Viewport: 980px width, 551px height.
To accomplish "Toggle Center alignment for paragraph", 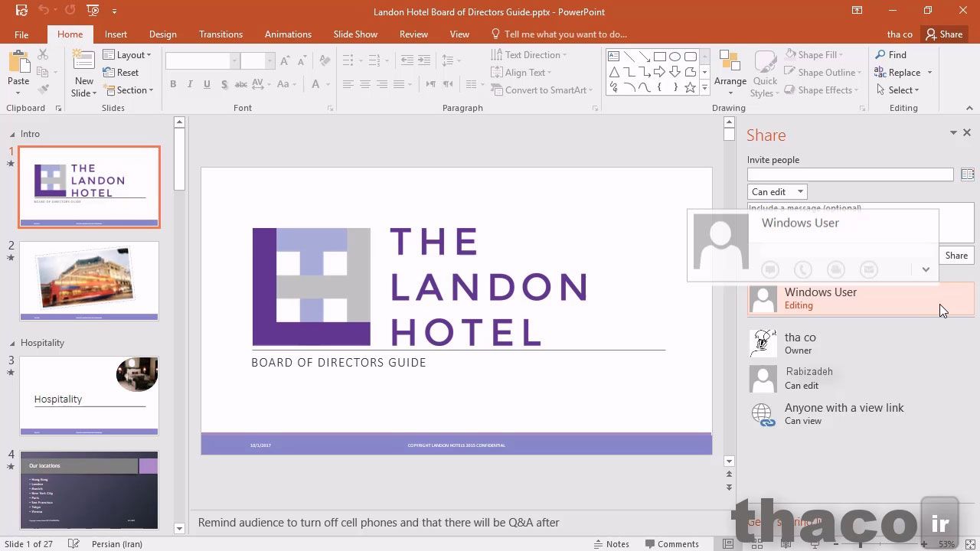I will tap(364, 84).
